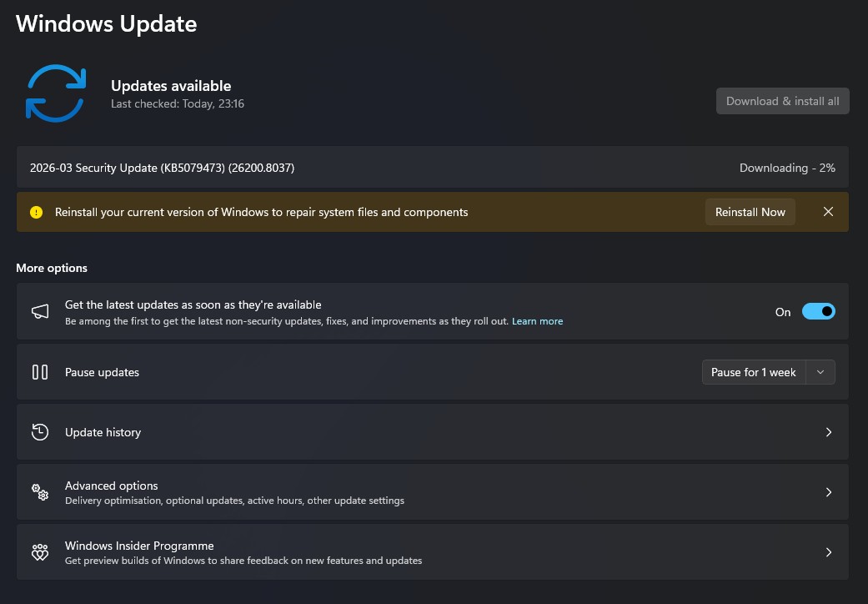Click Download & install all button
Image resolution: width=868 pixels, height=604 pixels.
pos(783,101)
